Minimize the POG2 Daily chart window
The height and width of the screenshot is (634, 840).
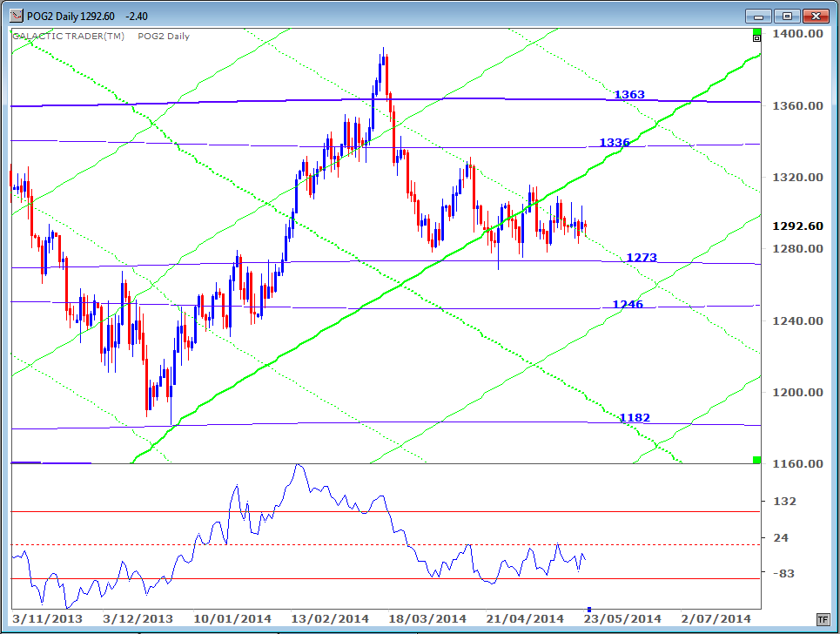tap(758, 16)
